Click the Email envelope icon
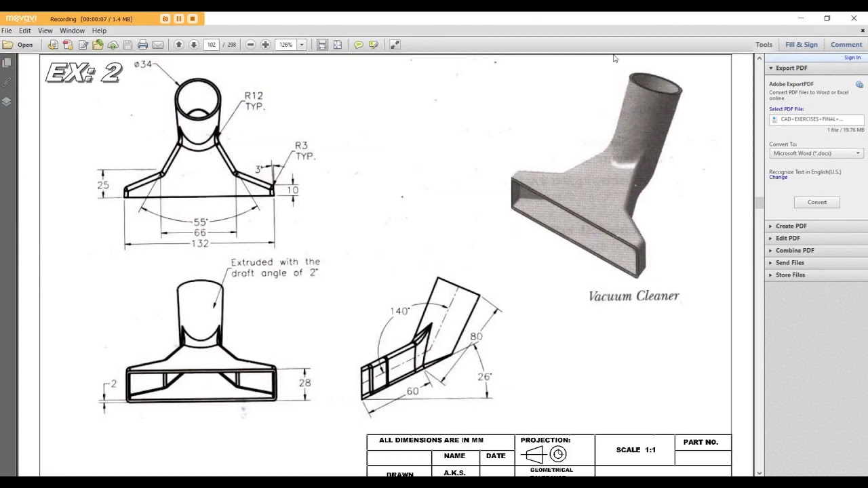Viewport: 868px width, 488px height. point(158,45)
